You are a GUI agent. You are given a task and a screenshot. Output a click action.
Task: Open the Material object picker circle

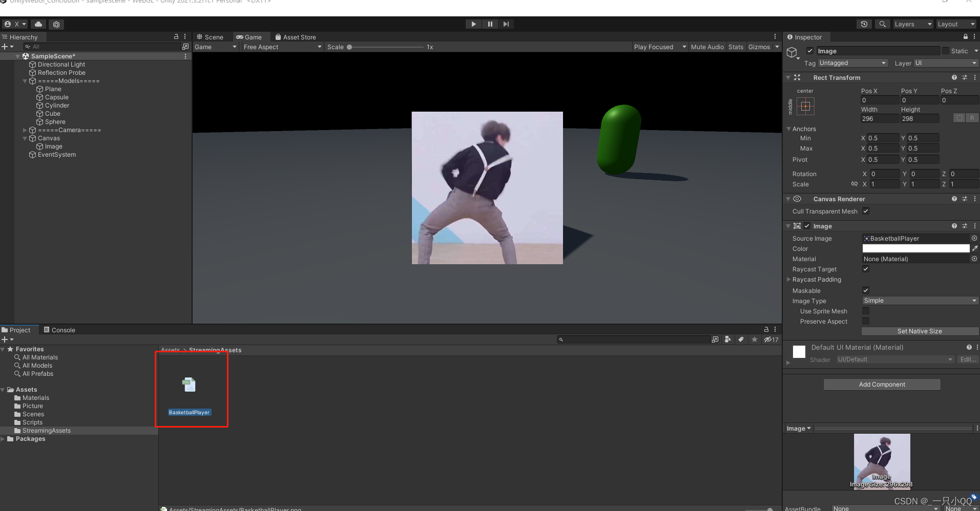[x=974, y=259]
